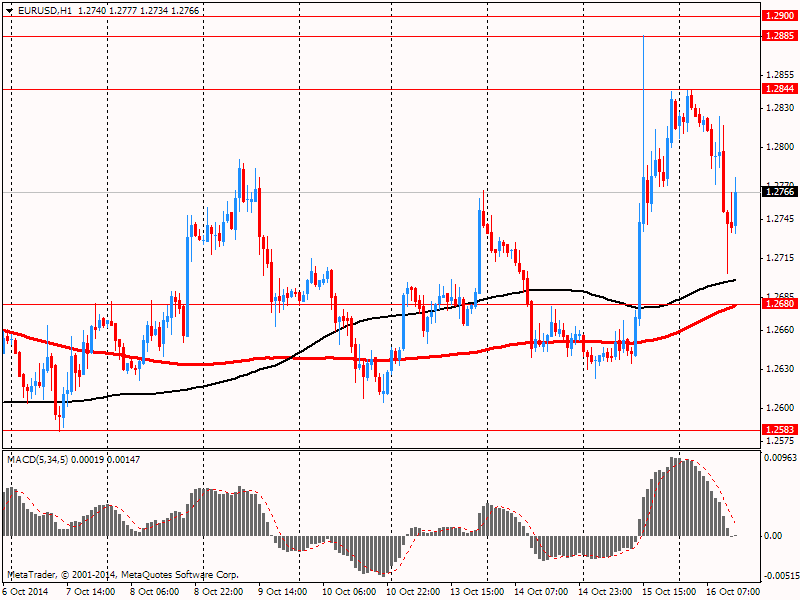Click the 1.2715 price scale value

(781, 258)
